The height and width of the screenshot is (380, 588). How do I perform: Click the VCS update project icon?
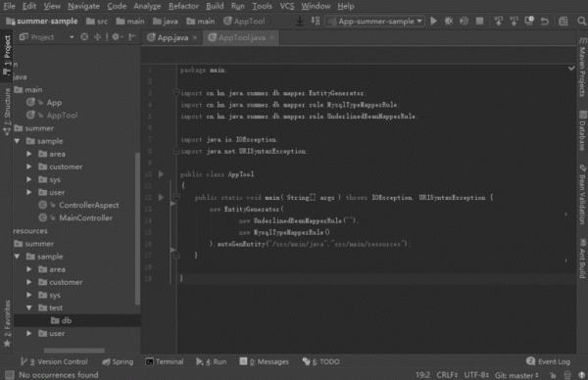[499, 22]
